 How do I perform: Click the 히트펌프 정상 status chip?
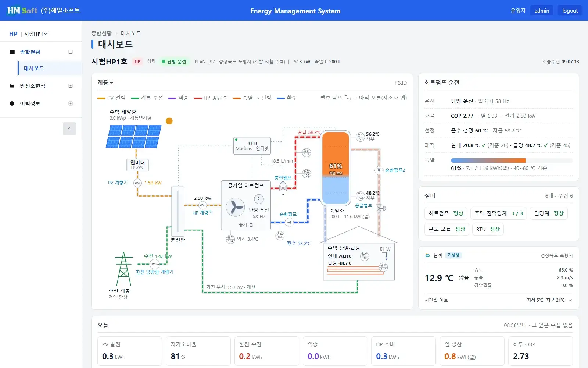pos(446,213)
